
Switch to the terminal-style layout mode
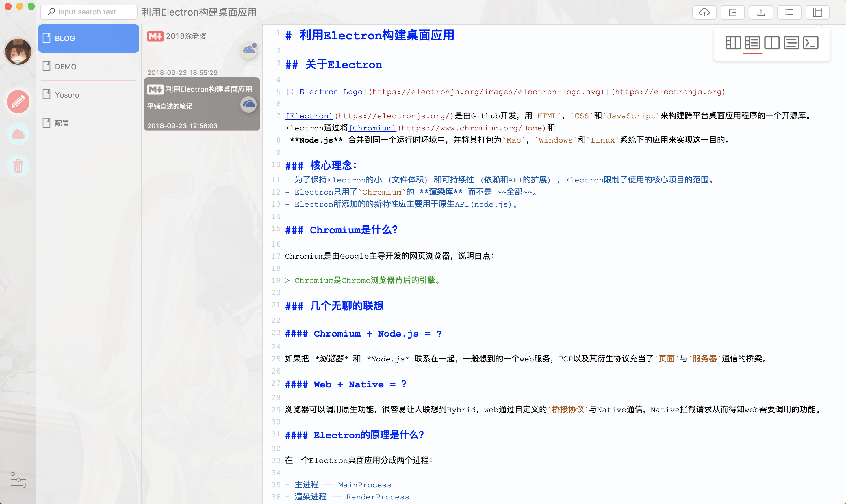(x=811, y=43)
